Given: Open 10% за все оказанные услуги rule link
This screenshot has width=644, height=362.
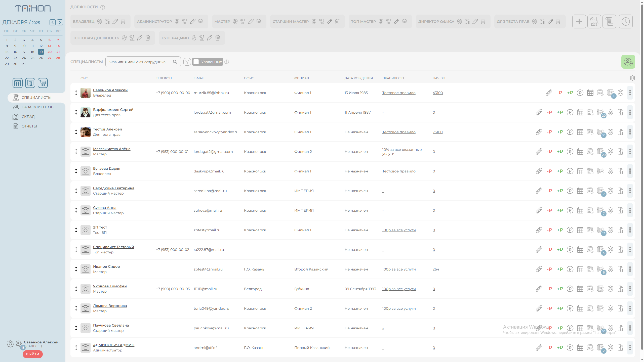Looking at the screenshot, I should [402, 152].
